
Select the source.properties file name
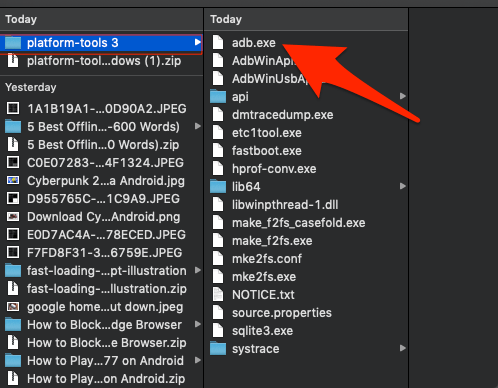point(282,313)
